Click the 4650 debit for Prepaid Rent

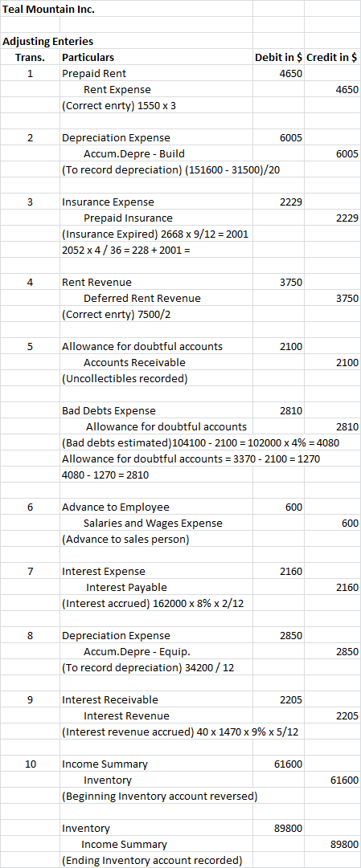(292, 74)
